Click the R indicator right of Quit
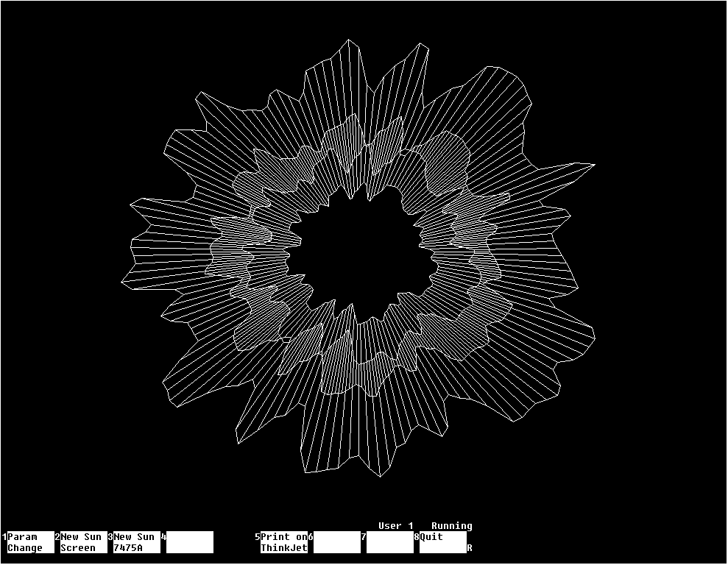The image size is (728, 565). [470, 548]
